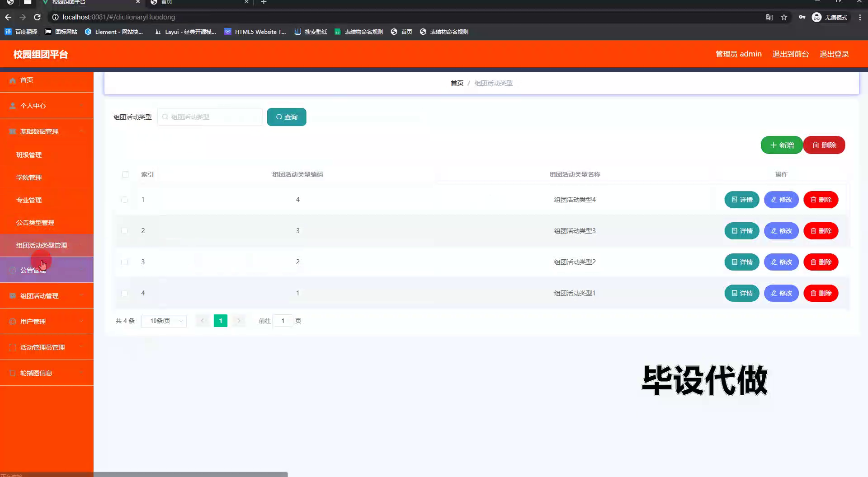Switch to the second 首页 browser tab
The height and width of the screenshot is (477, 868).
pyautogui.click(x=199, y=2)
